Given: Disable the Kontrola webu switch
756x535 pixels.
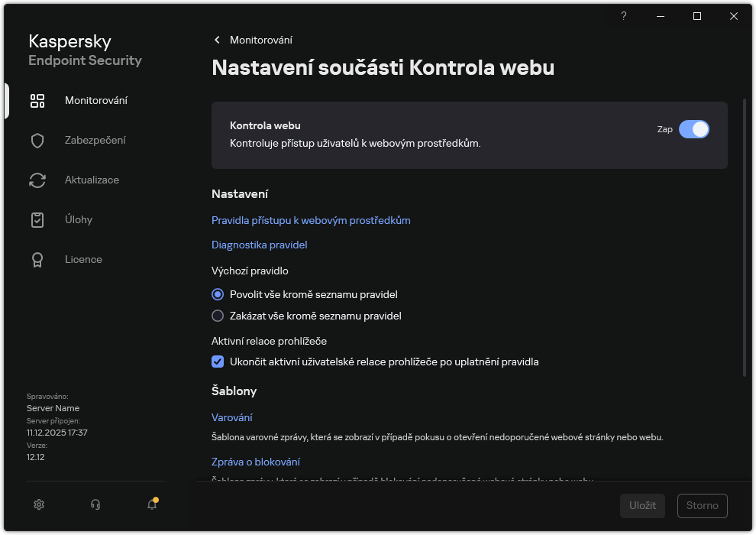Looking at the screenshot, I should click(695, 129).
